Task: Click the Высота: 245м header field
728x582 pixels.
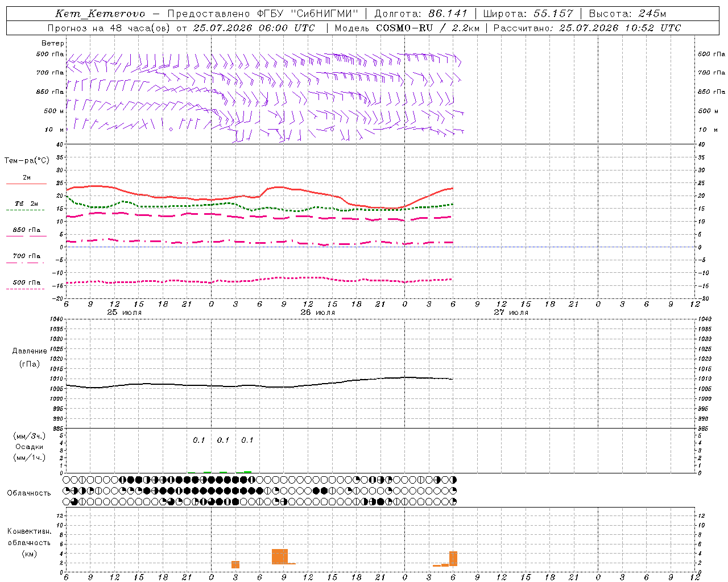Action: [x=627, y=14]
